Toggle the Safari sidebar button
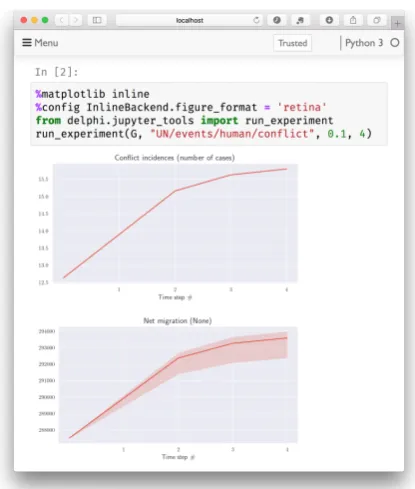The height and width of the screenshot is (489, 415). click(x=97, y=20)
